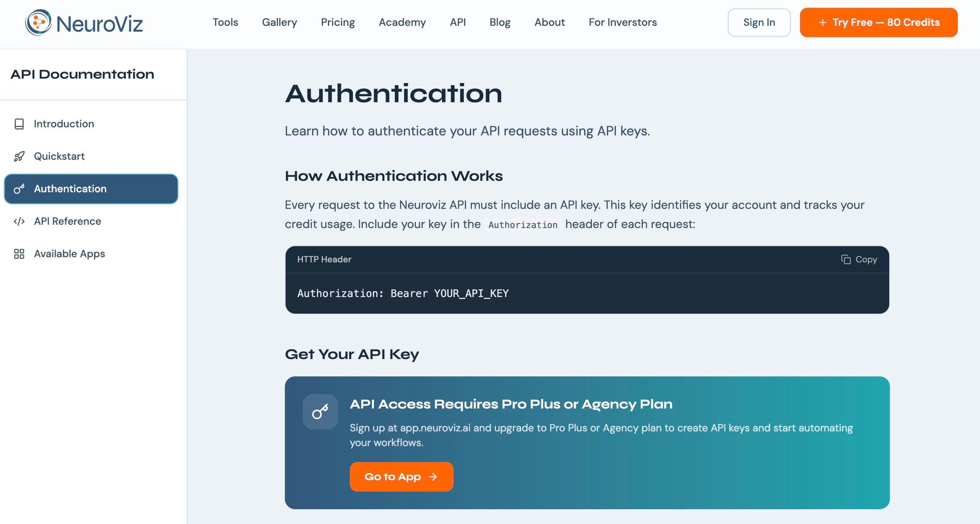Viewport: 980px width, 524px height.
Task: Click the key icon in API Access card
Action: pos(320,412)
